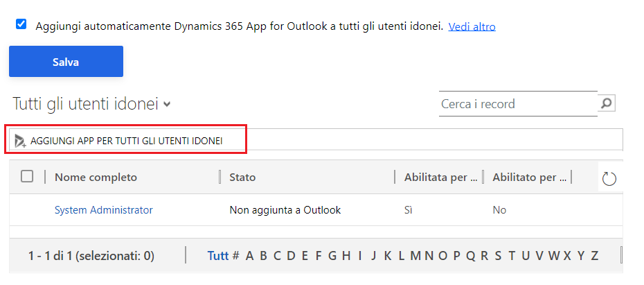
Task: Click the Sì cell in the System Administrator row
Action: (x=408, y=210)
